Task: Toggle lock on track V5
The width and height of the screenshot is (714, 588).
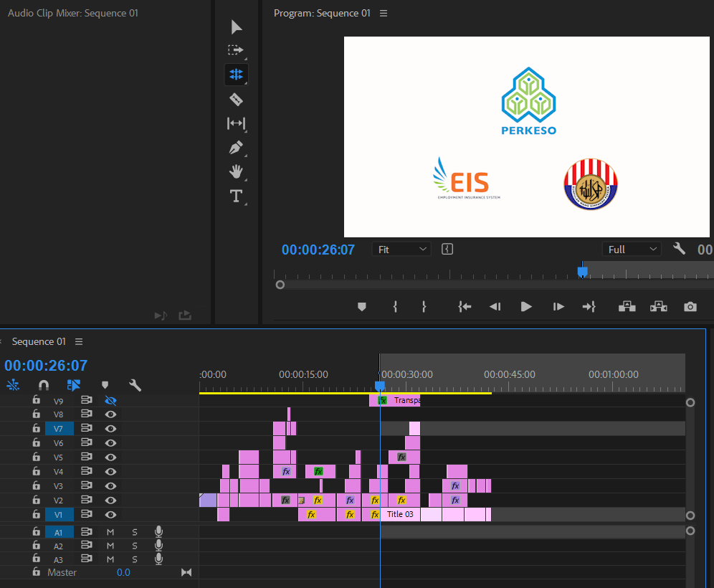Action: [x=36, y=457]
